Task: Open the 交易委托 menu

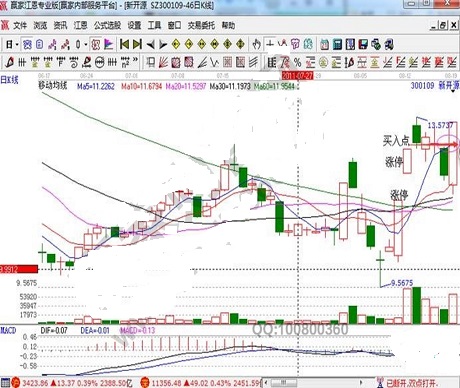Action: click(x=201, y=25)
